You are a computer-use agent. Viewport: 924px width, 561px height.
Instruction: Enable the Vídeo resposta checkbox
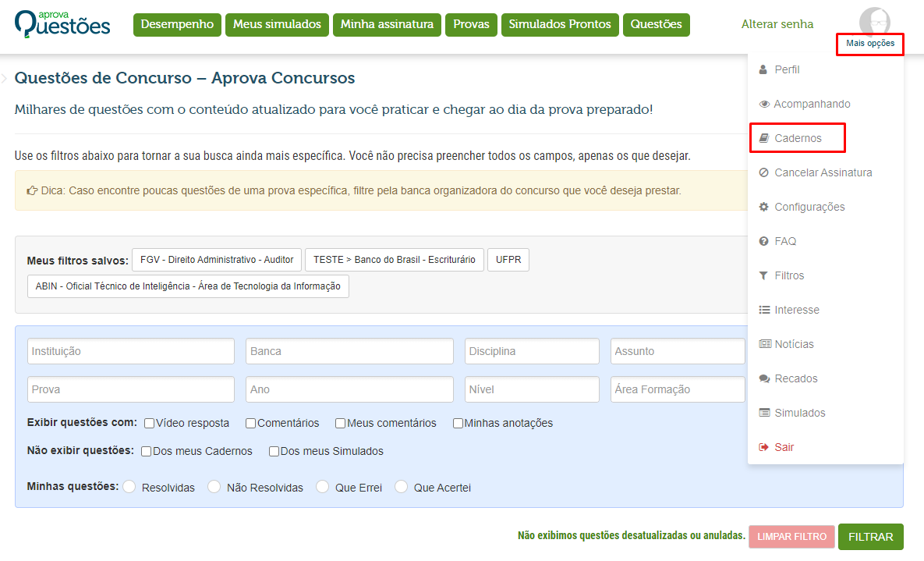[148, 423]
